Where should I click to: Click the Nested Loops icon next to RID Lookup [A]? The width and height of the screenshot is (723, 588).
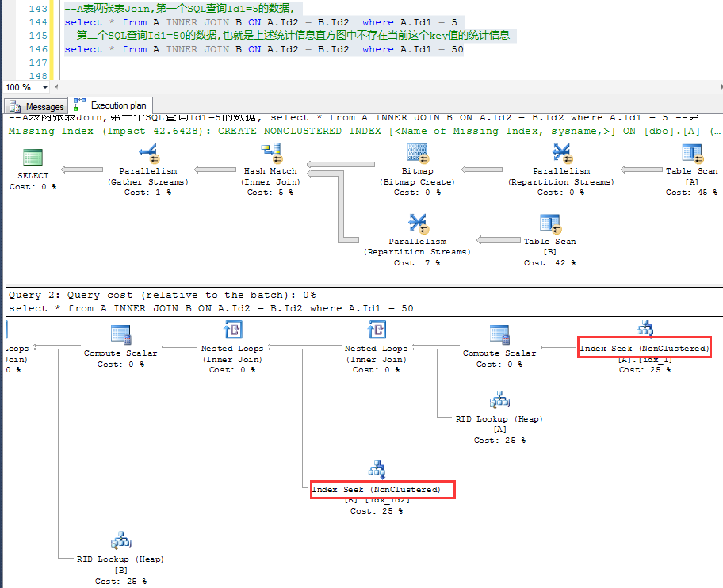[377, 330]
